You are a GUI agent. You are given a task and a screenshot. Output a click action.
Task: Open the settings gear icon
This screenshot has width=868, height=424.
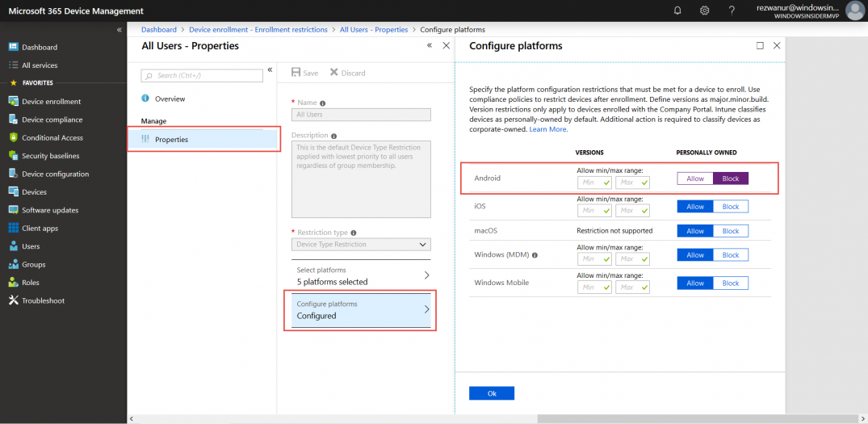coord(705,10)
